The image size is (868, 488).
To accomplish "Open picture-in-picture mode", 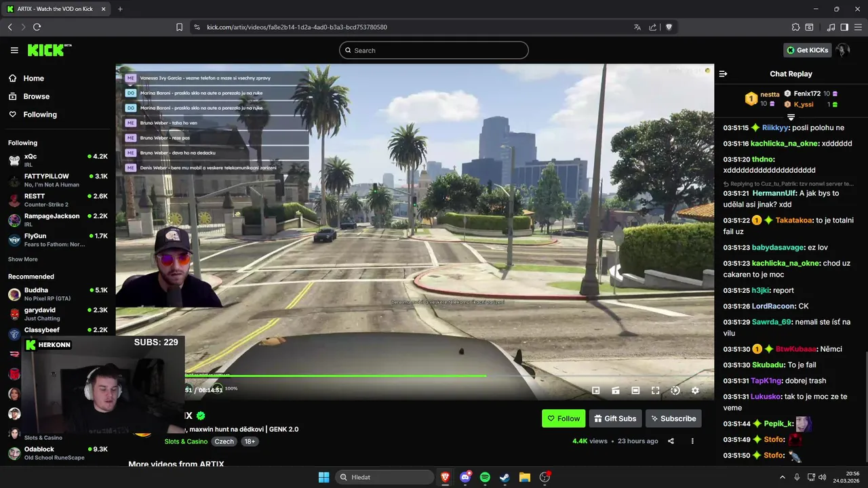I will point(596,390).
